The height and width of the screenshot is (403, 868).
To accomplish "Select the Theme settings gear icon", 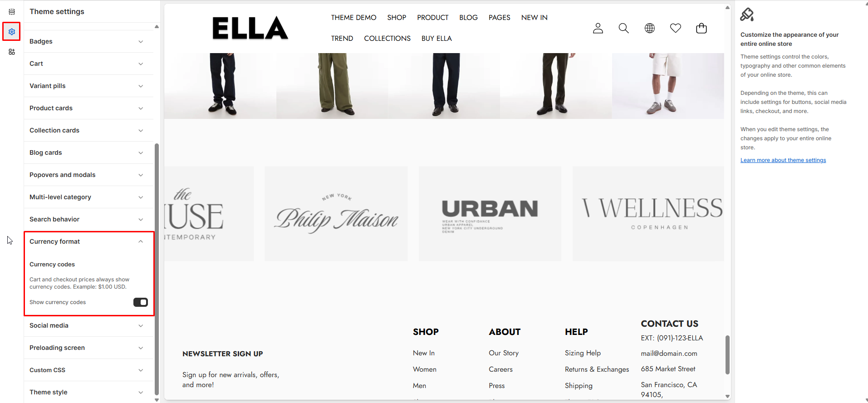I will pos(12,32).
